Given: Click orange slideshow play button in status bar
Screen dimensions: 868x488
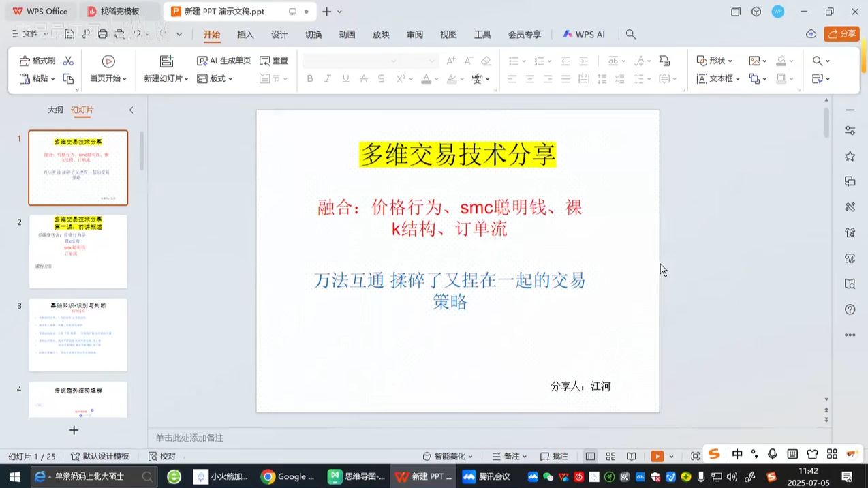Looking at the screenshot, I should (x=657, y=456).
